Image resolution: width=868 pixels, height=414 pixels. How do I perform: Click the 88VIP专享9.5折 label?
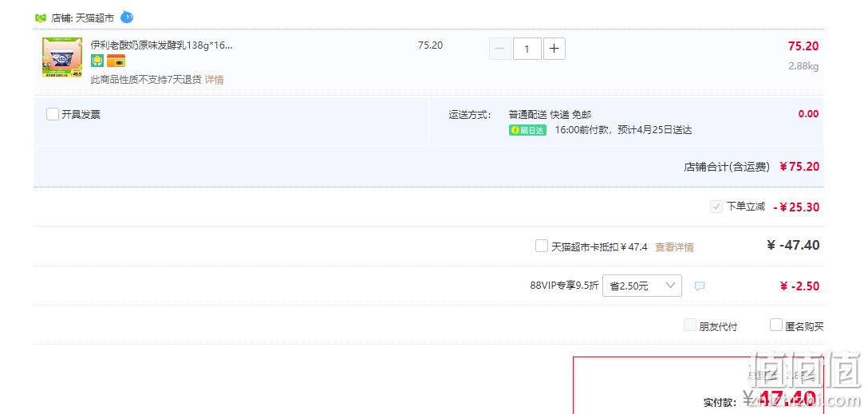pos(564,286)
